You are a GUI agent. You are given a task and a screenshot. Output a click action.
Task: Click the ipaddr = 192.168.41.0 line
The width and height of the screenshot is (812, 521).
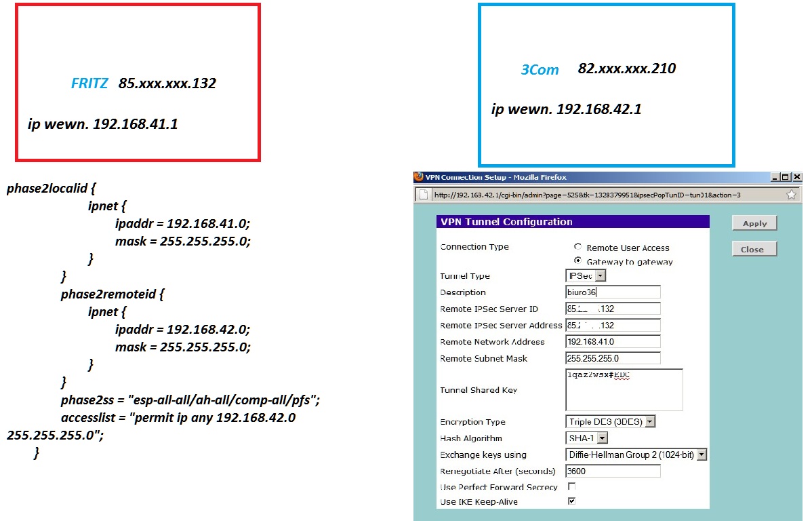click(182, 223)
